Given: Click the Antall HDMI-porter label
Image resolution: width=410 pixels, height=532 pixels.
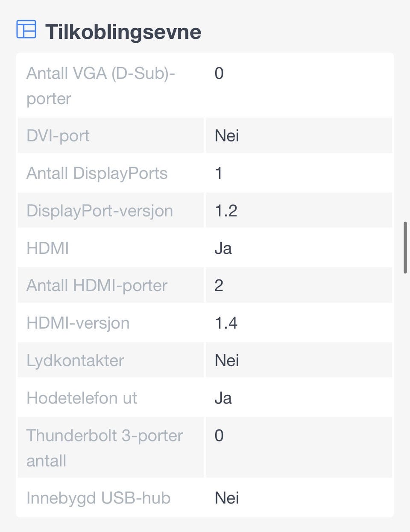Looking at the screenshot, I should pos(97,285).
